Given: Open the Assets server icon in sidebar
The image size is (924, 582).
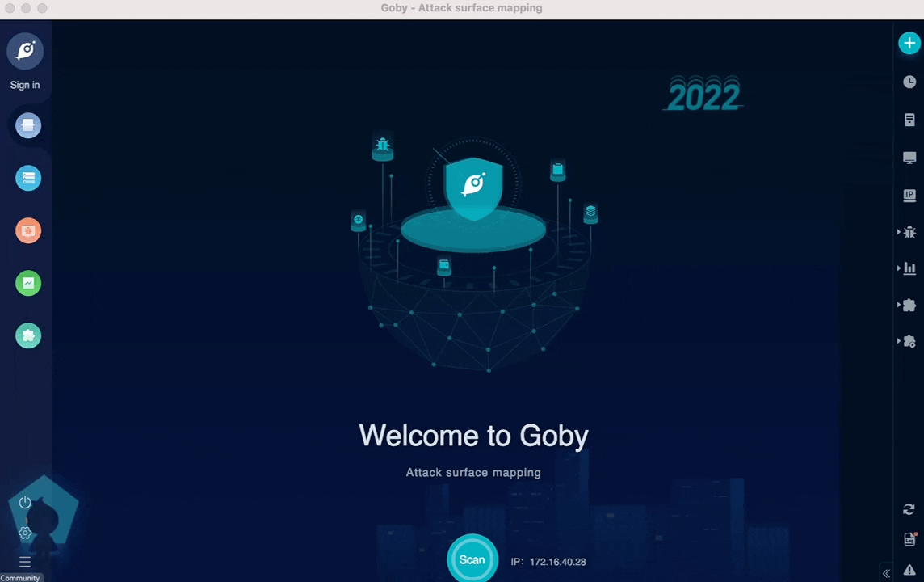Looking at the screenshot, I should click(x=28, y=178).
